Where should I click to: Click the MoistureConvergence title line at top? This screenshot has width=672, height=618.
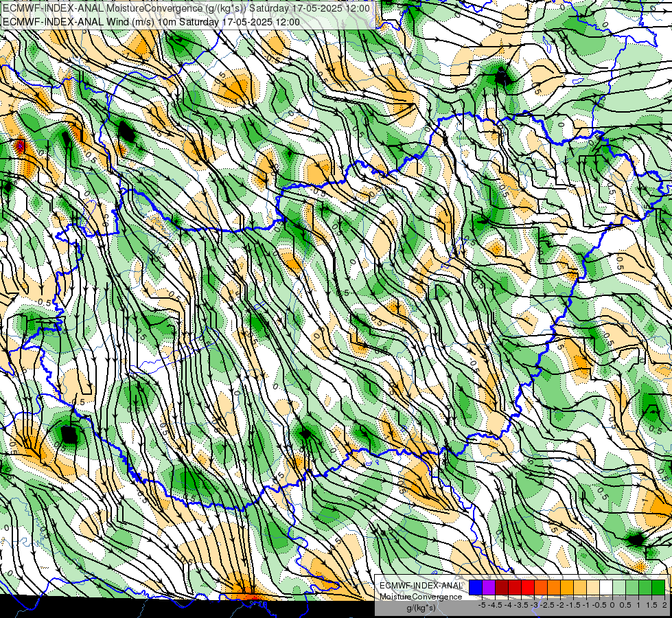pyautogui.click(x=186, y=8)
